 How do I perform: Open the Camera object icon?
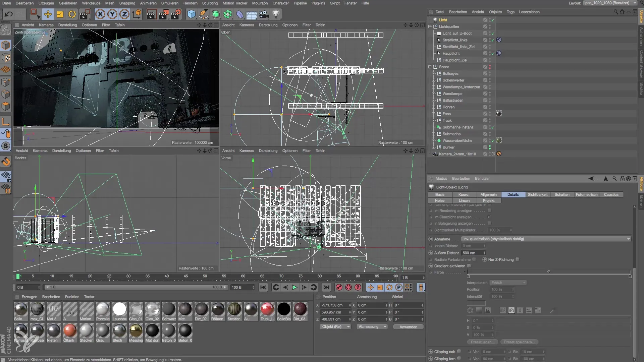(264, 14)
